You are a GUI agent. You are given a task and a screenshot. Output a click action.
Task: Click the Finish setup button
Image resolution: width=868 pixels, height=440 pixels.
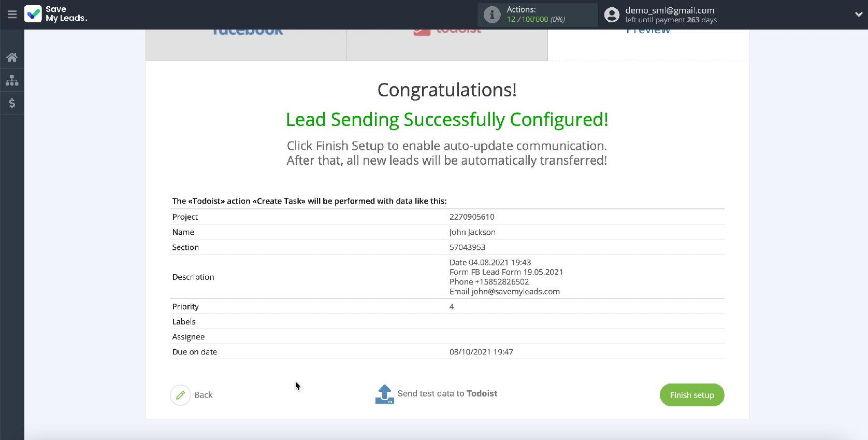click(x=692, y=395)
